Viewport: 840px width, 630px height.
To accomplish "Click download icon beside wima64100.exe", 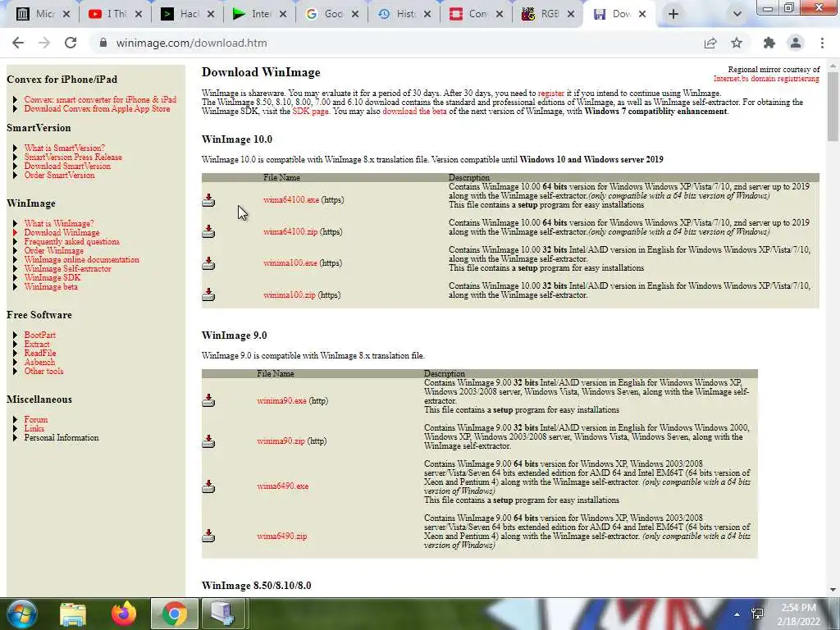I will [208, 200].
